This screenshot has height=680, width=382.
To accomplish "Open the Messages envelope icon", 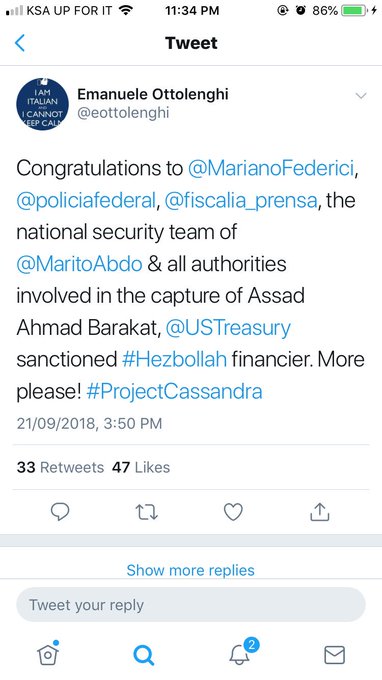I will click(335, 655).
